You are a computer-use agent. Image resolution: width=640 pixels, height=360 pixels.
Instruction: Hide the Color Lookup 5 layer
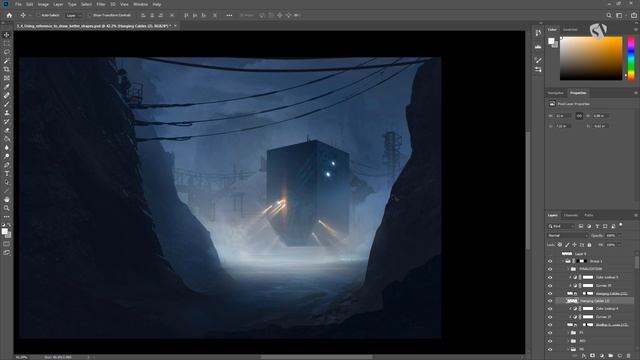coord(550,277)
